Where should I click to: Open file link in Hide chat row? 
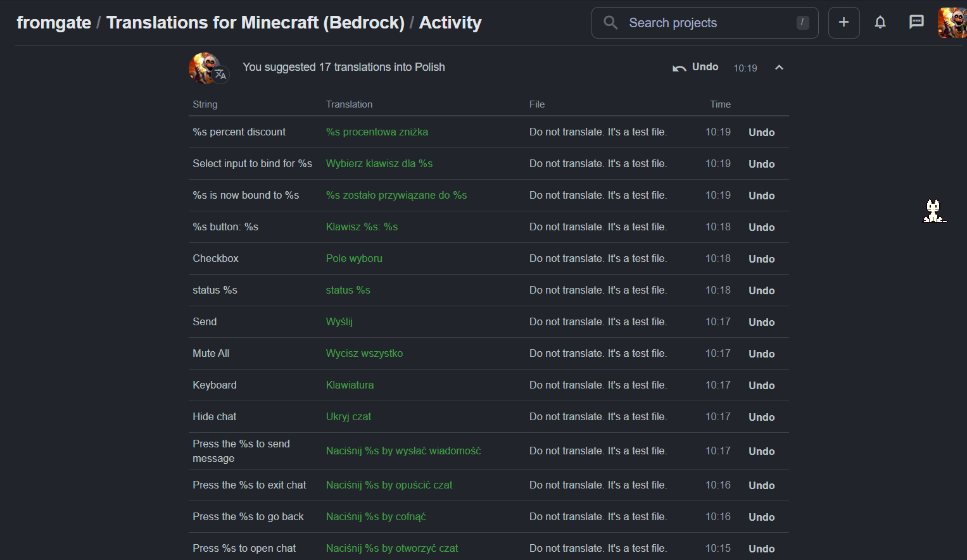coord(598,416)
